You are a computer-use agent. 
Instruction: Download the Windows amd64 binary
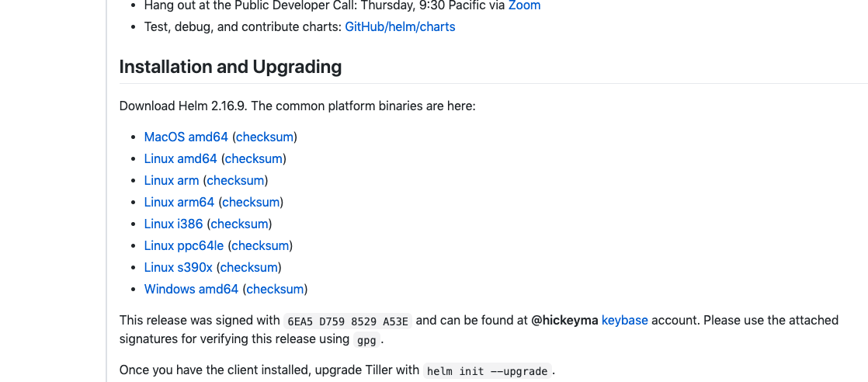pyautogui.click(x=191, y=289)
